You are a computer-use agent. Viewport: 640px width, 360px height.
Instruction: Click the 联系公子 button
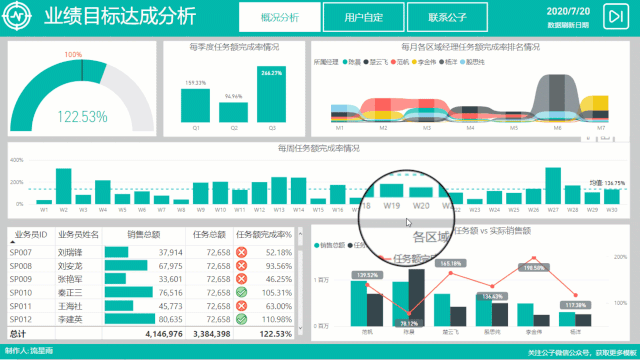tap(447, 17)
